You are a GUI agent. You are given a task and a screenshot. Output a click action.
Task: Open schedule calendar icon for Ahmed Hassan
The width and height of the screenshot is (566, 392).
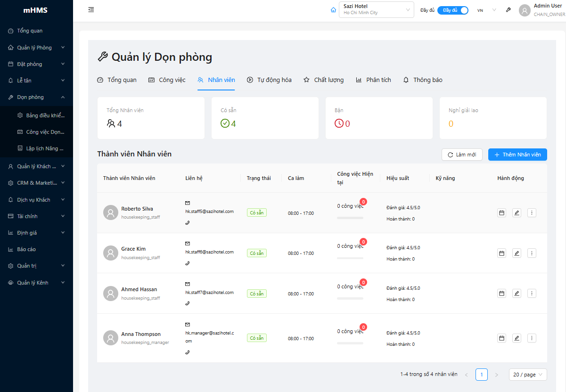pos(502,294)
